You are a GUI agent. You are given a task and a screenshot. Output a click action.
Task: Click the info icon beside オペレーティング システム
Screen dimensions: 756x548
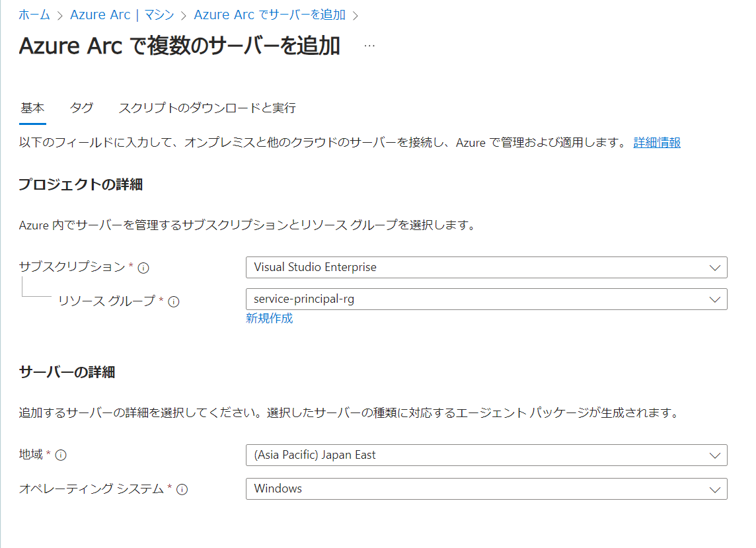point(182,489)
